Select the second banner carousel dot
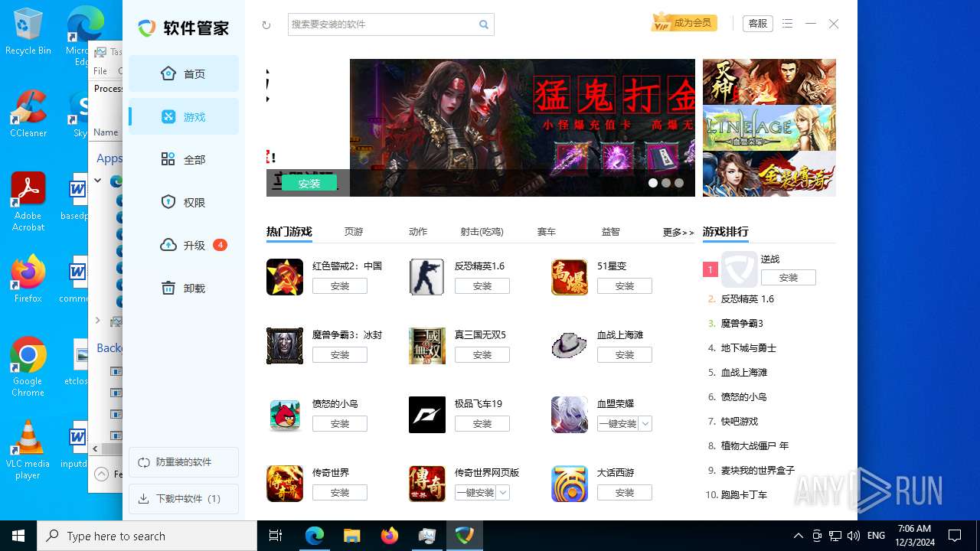Image resolution: width=980 pixels, height=551 pixels. [666, 183]
